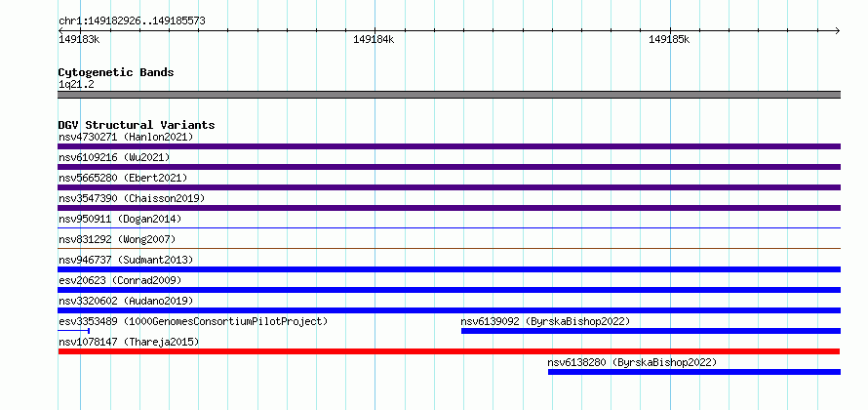868x410 pixels.
Task: Open variant nsv4730271 (Hanlon2021) label
Action: point(126,137)
